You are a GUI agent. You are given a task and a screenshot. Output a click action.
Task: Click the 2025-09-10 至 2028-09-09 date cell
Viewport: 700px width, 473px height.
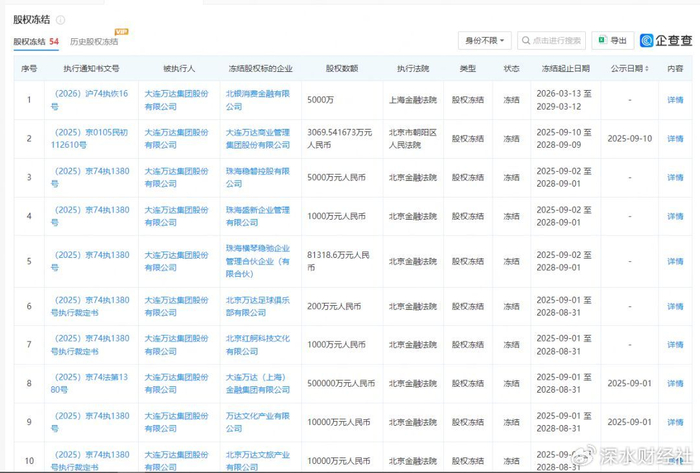pos(564,139)
